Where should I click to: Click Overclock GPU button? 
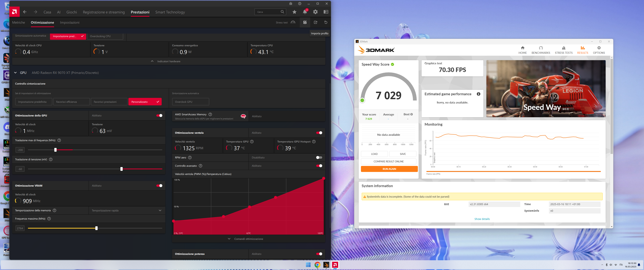pyautogui.click(x=190, y=102)
